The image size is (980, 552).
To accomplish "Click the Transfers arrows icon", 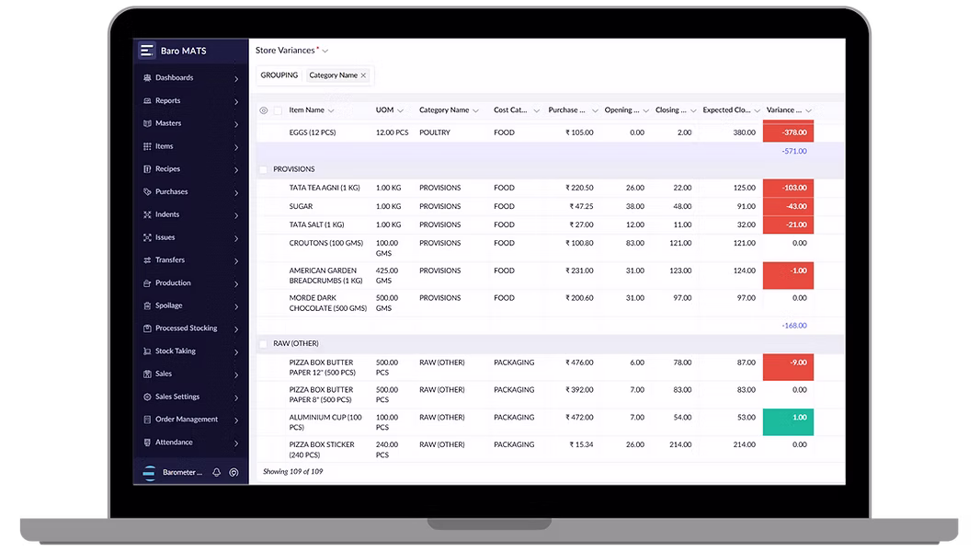I will 147,260.
